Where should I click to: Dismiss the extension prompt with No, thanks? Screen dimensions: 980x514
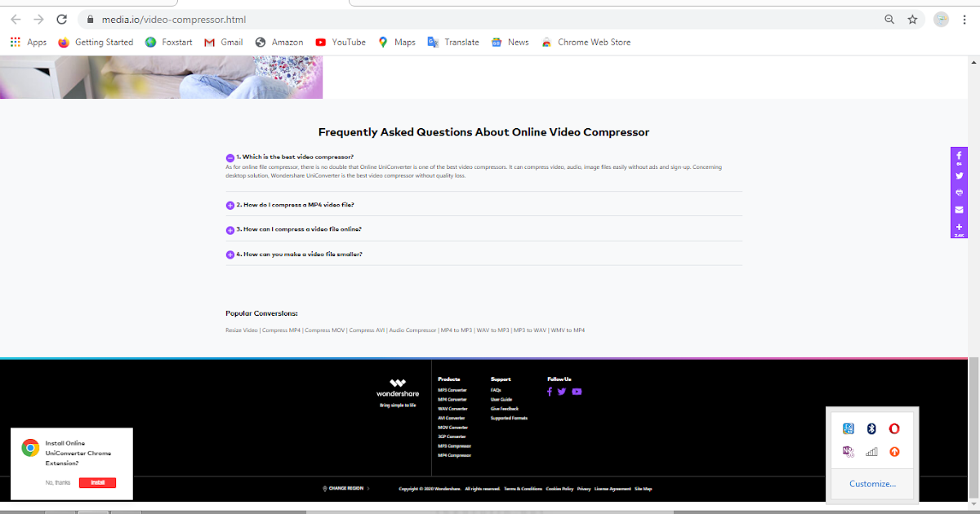pyautogui.click(x=57, y=482)
